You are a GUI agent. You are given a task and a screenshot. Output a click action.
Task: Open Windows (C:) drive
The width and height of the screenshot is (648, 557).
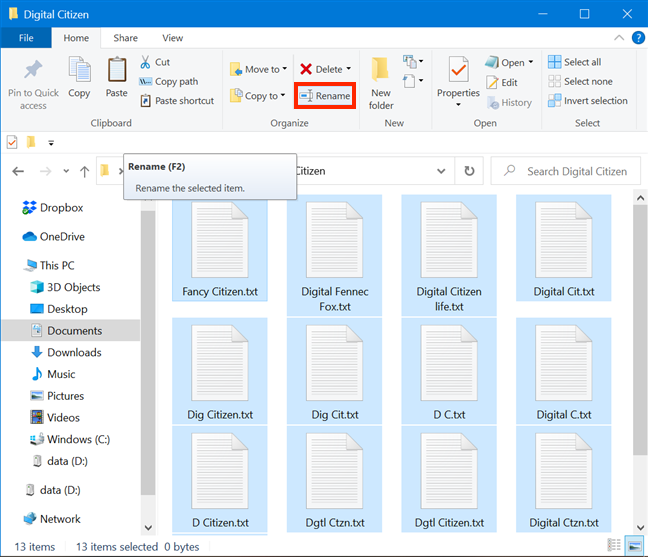click(70, 439)
